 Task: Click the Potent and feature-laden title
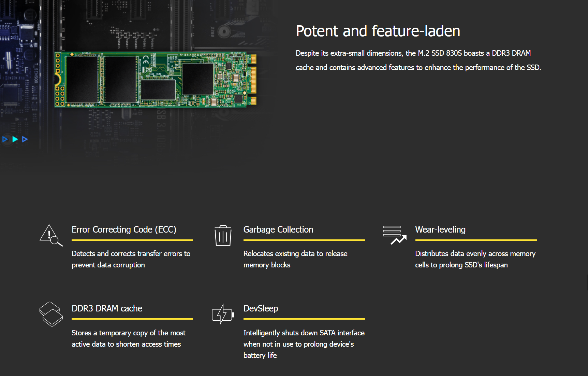click(378, 31)
